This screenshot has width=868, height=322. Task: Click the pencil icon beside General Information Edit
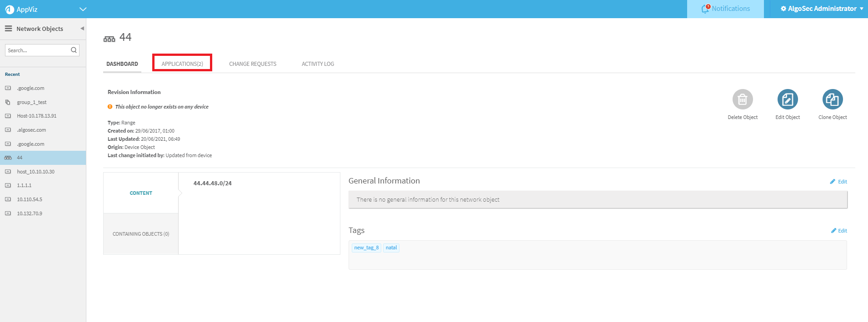(833, 182)
